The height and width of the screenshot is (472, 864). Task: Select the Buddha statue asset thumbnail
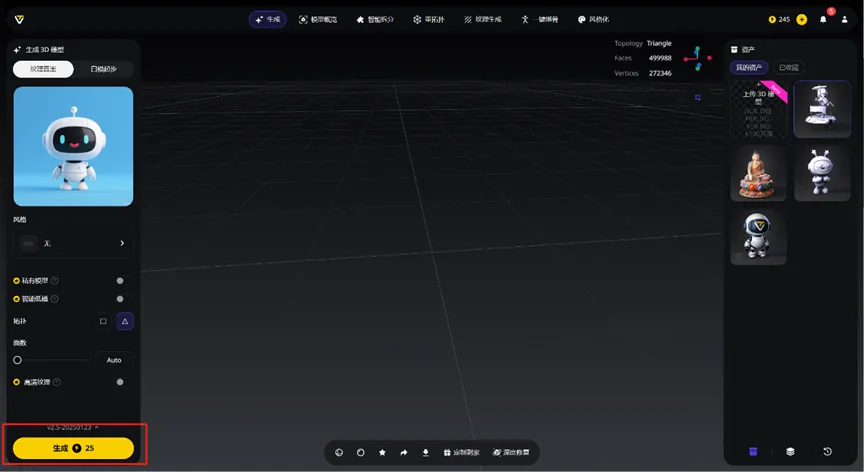[759, 173]
